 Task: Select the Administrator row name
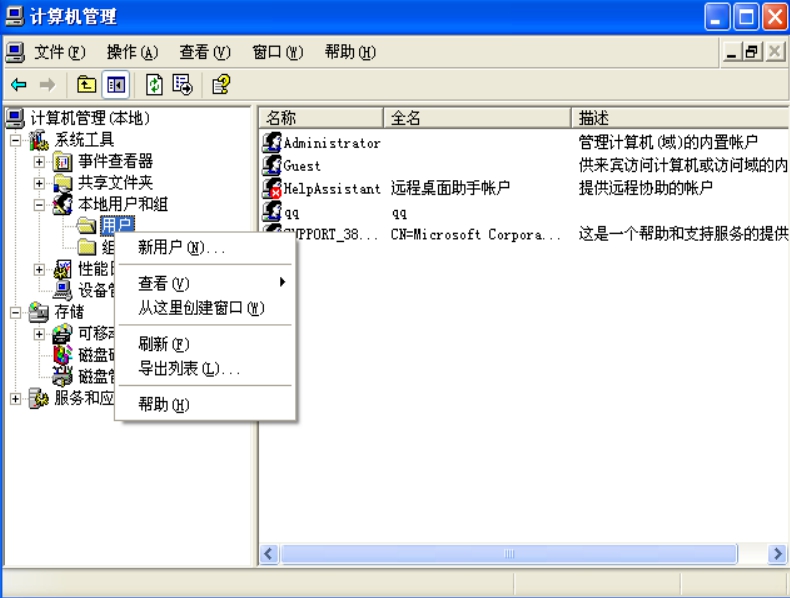(x=332, y=143)
